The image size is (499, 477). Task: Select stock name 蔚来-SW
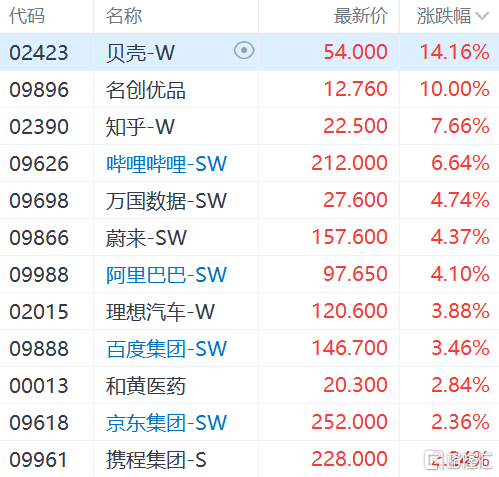pyautogui.click(x=146, y=238)
